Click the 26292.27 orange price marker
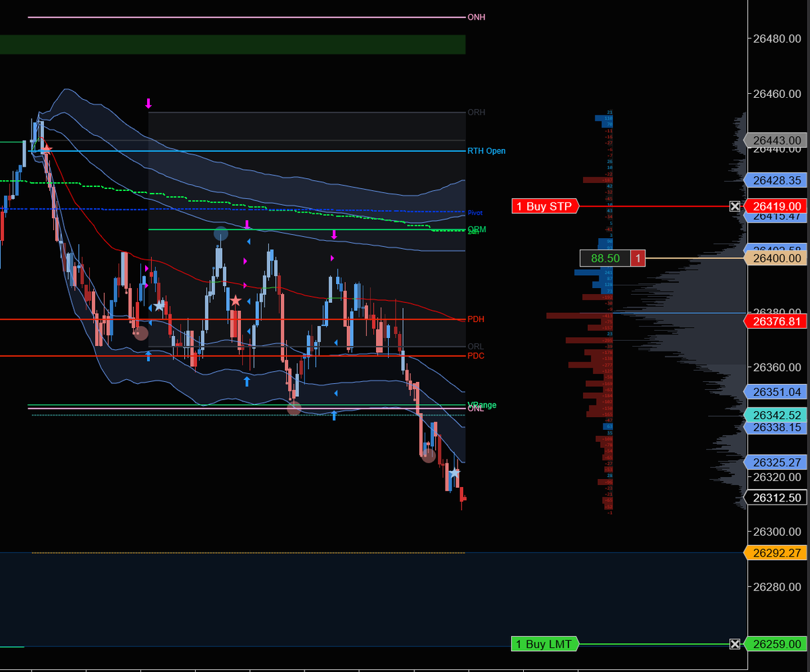Viewport: 810px width, 672px height. [776, 553]
